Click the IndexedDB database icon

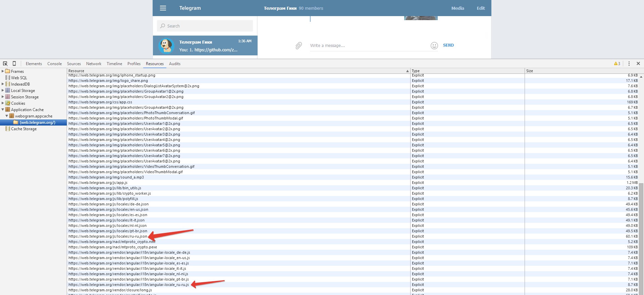tap(8, 84)
